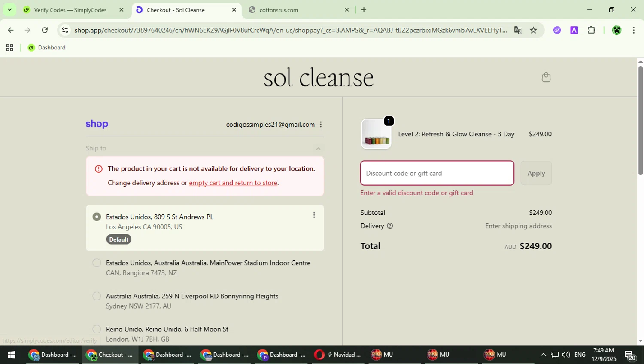Click the Apply discount button

pos(536,173)
